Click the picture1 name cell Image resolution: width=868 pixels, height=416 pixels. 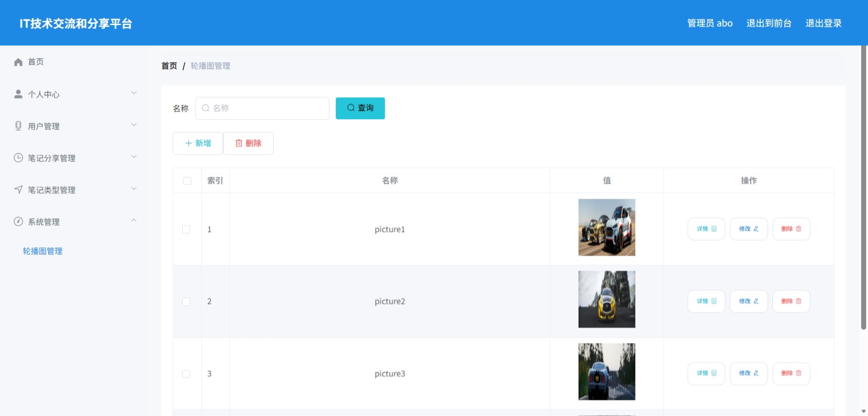[390, 229]
